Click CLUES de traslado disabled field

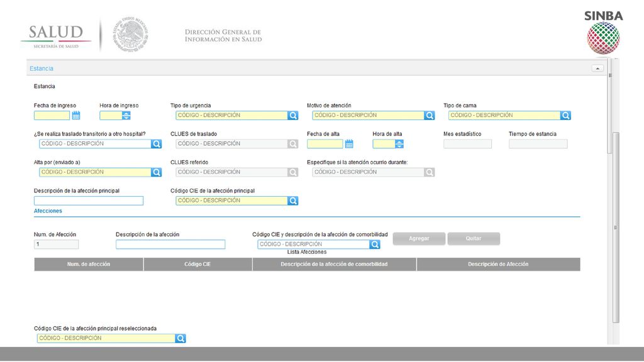coord(231,144)
